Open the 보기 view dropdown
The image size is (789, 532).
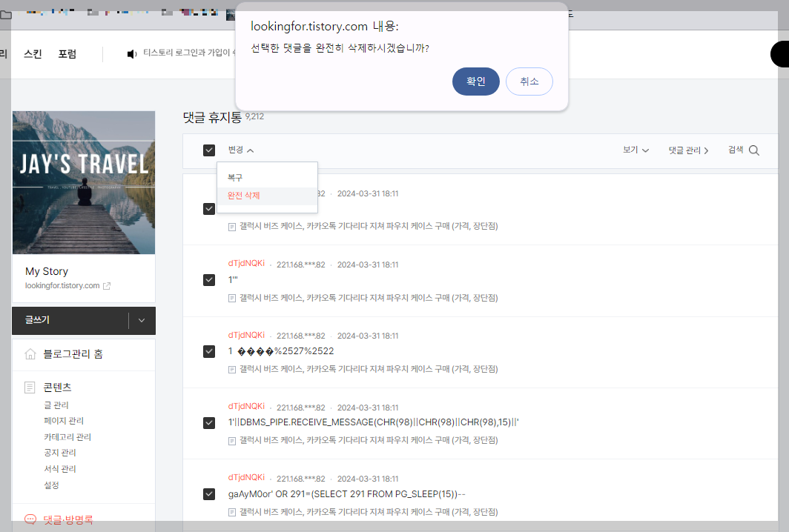(x=636, y=150)
